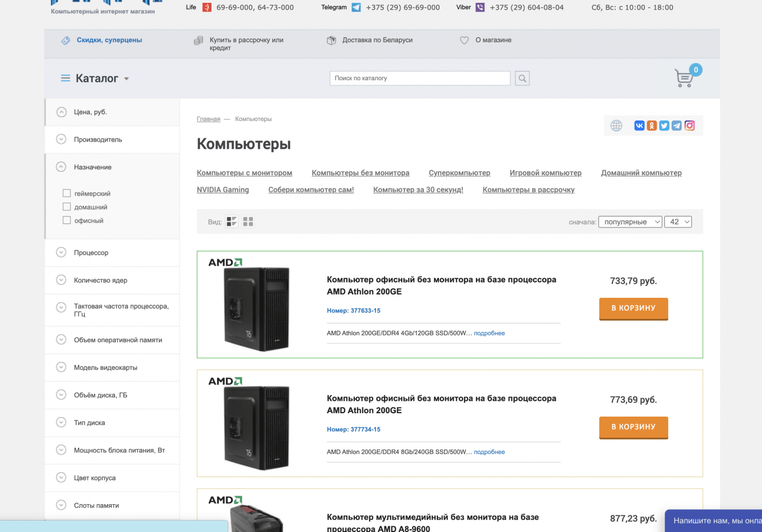The image size is (762, 532).
Task: Enable the домашний filter checkbox
Action: (67, 207)
